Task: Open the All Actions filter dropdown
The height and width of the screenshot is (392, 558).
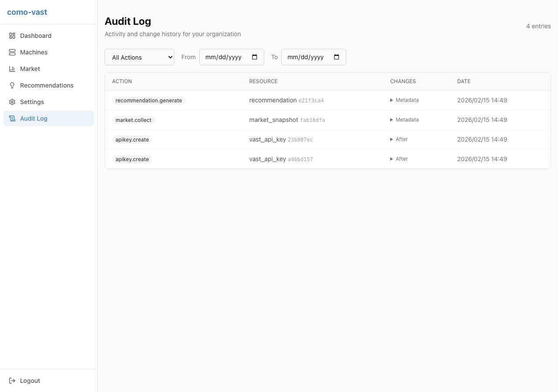Action: [x=139, y=57]
